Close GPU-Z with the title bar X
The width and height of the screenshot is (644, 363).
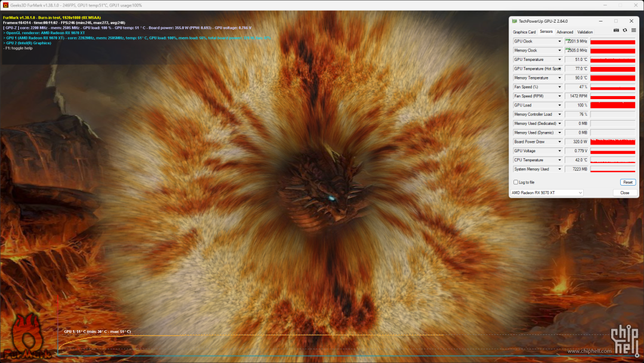[x=631, y=21]
